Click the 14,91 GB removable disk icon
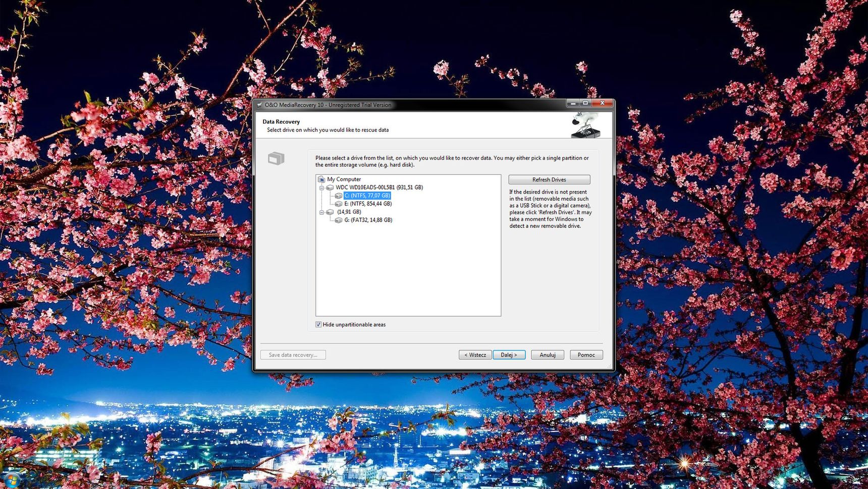This screenshot has width=868, height=489. (x=330, y=212)
